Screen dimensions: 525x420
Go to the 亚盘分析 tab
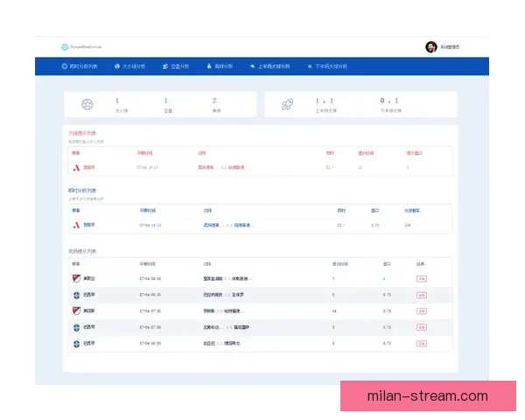click(x=177, y=66)
